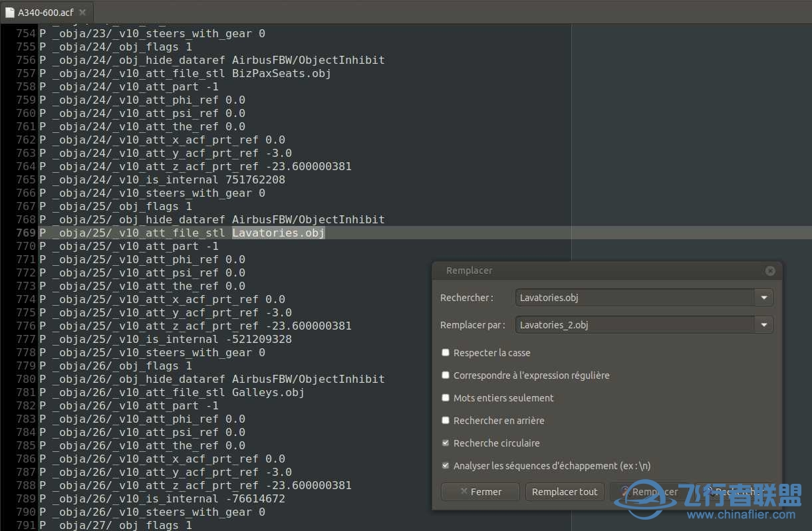Switch to the A340-600.acf tab
Screen dimensions: 812x531
point(46,13)
